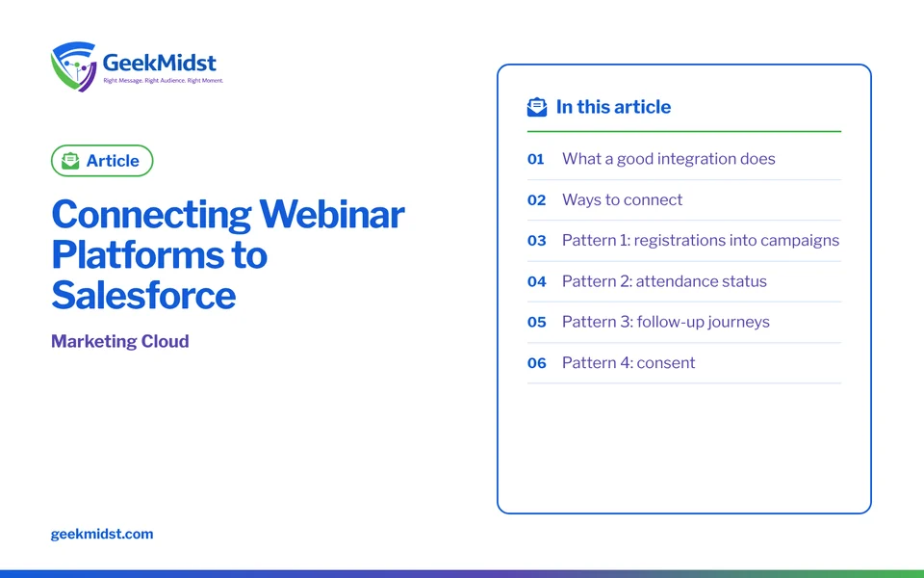The image size is (924, 578).
Task: Click the number 04 in contents list
Action: pyautogui.click(x=537, y=281)
